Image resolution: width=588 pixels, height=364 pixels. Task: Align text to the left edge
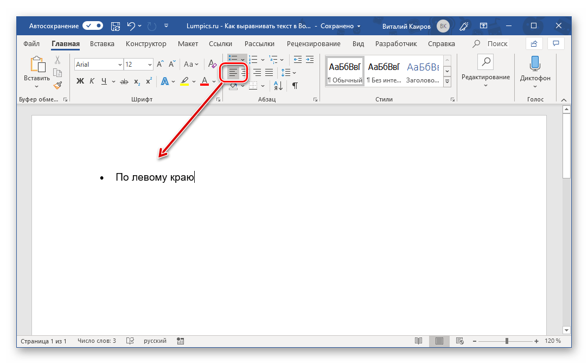coord(233,72)
